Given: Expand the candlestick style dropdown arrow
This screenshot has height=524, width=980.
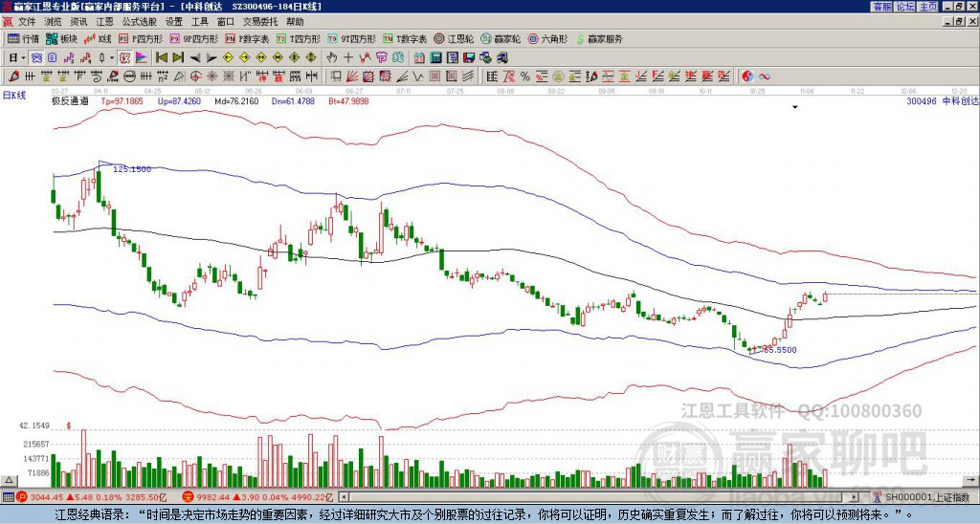Looking at the screenshot, I should click(111, 58).
